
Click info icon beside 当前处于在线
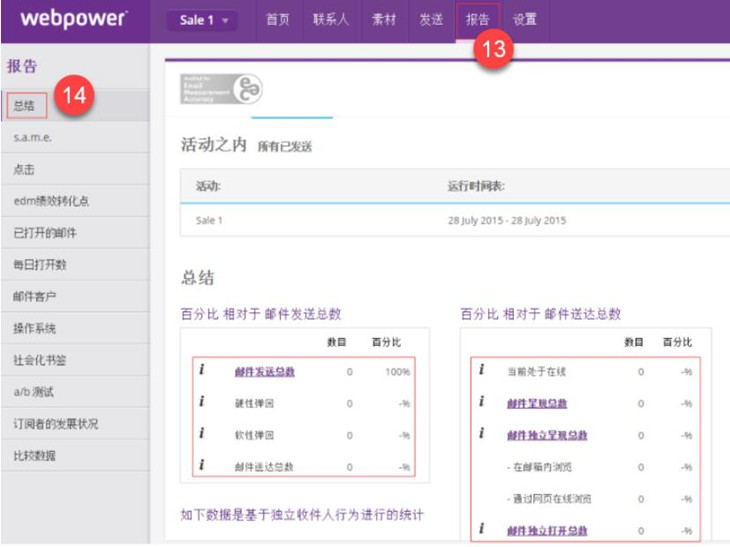click(x=482, y=370)
